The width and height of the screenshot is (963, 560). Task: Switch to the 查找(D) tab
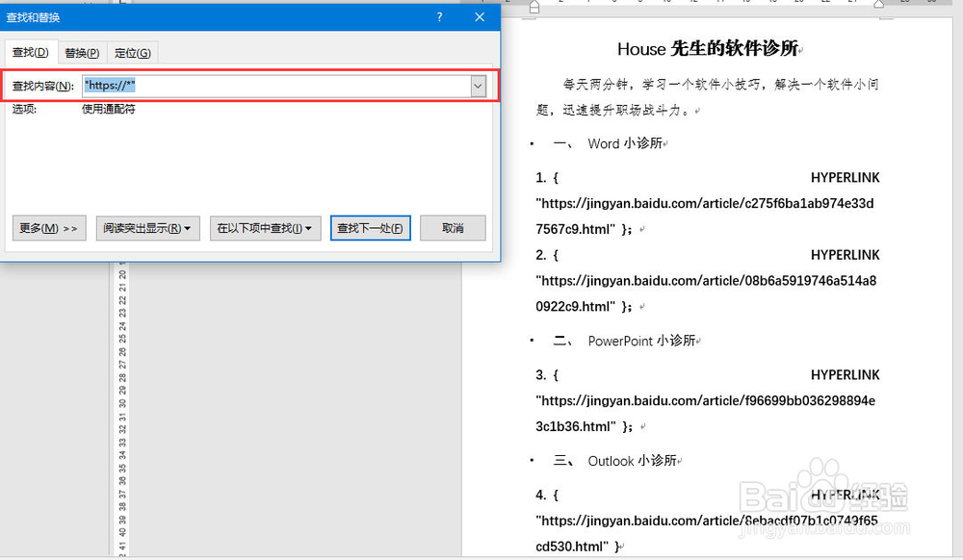pyautogui.click(x=31, y=52)
